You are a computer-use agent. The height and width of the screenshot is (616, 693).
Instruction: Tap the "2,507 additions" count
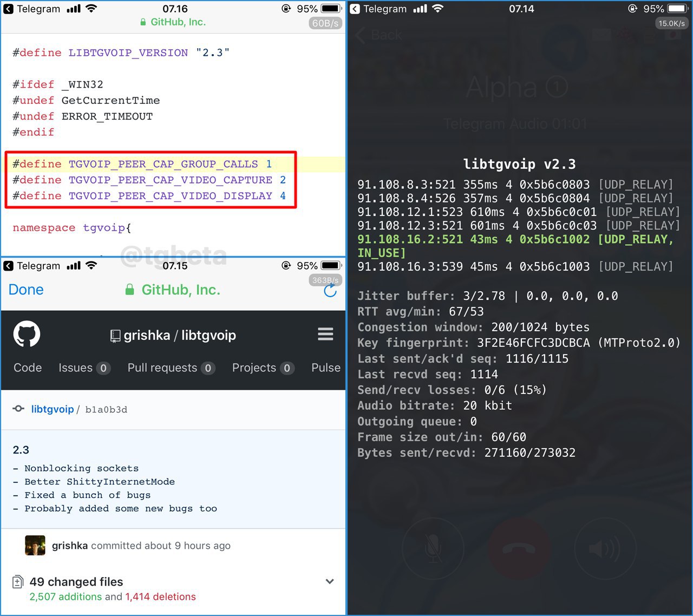[66, 597]
